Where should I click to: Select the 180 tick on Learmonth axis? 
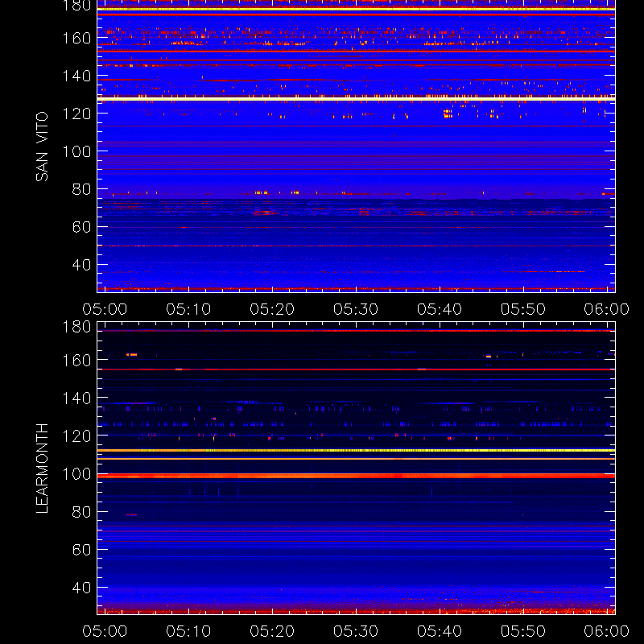pos(76,327)
